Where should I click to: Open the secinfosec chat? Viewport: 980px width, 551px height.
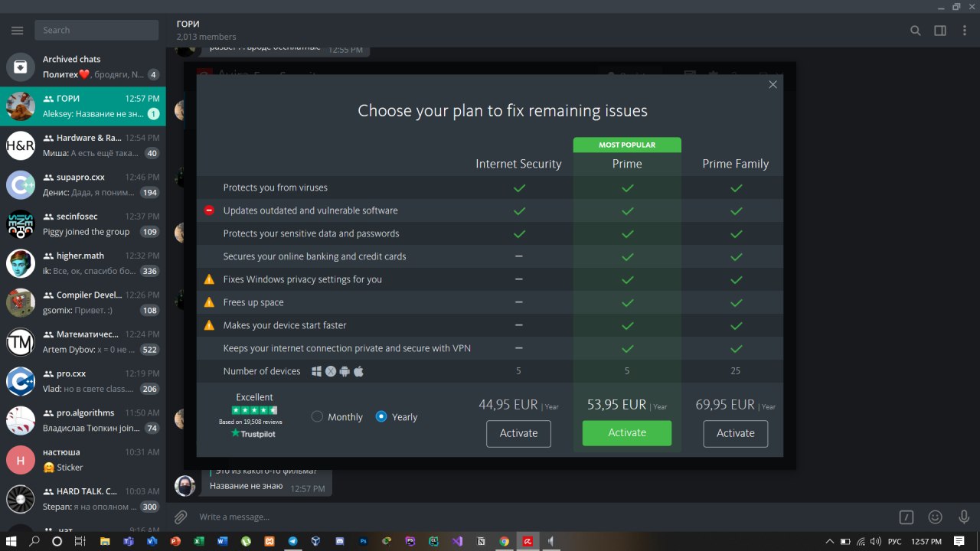coord(83,224)
